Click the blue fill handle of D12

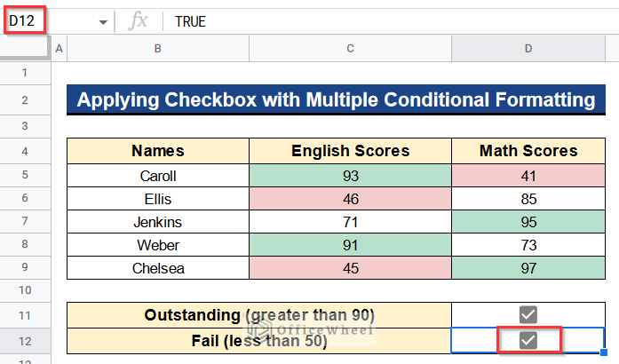(x=604, y=352)
